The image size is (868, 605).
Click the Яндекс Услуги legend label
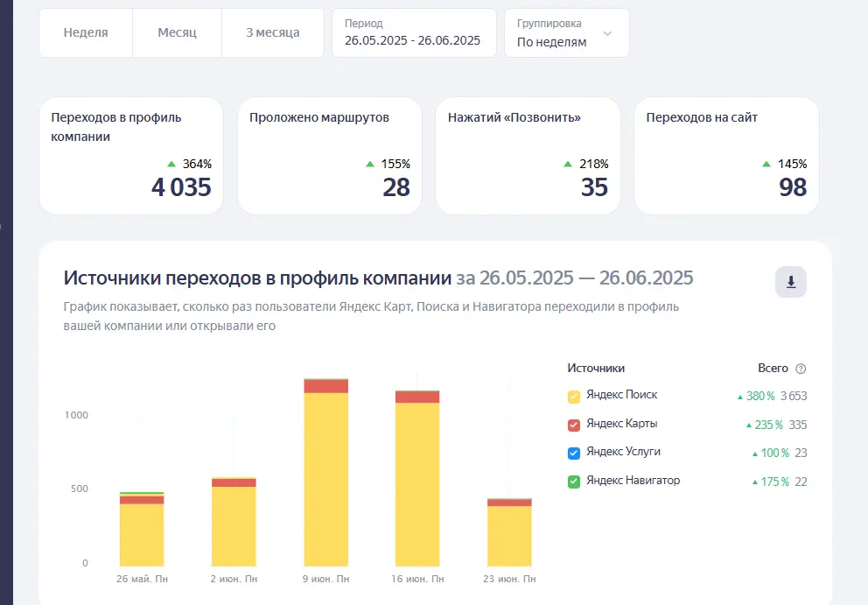pyautogui.click(x=623, y=452)
